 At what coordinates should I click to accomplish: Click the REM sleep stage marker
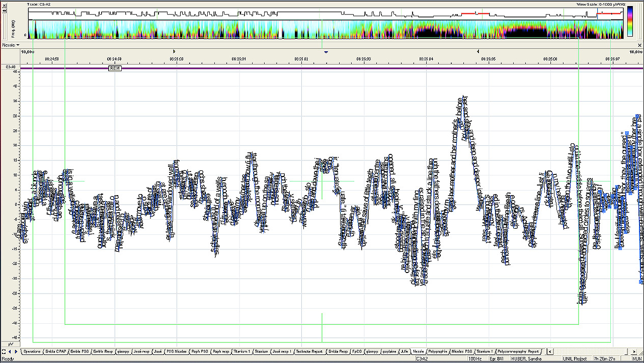[115, 68]
